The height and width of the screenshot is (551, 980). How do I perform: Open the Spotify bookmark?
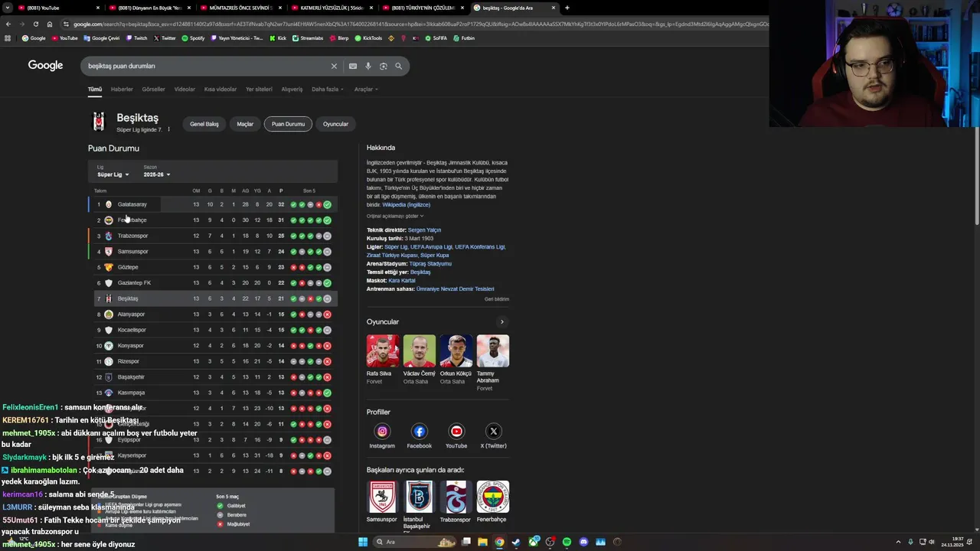pos(193,37)
